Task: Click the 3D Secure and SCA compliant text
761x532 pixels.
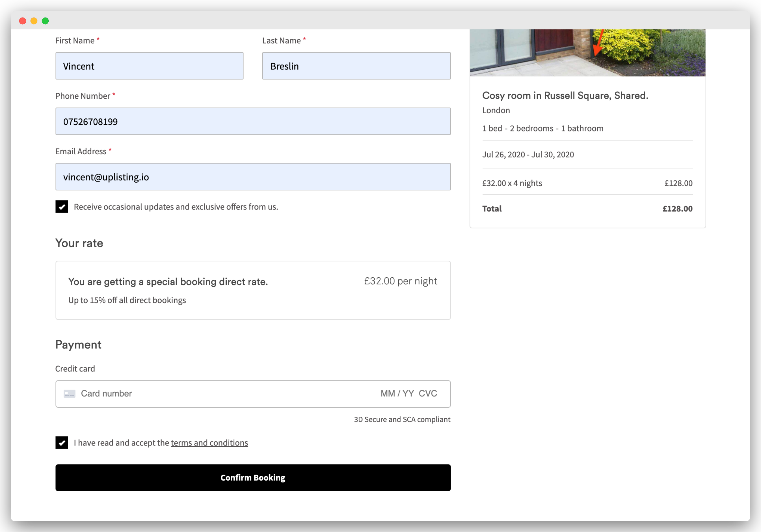Action: (402, 419)
